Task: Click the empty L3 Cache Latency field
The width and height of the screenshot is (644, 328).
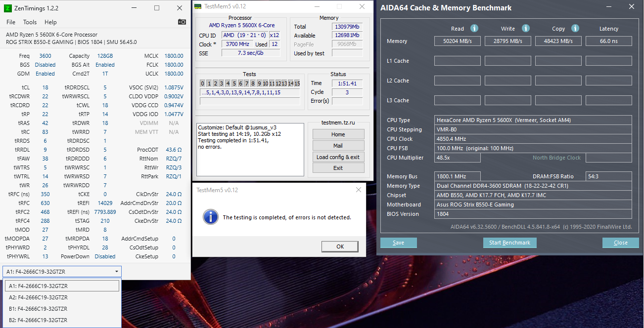Action: [609, 100]
